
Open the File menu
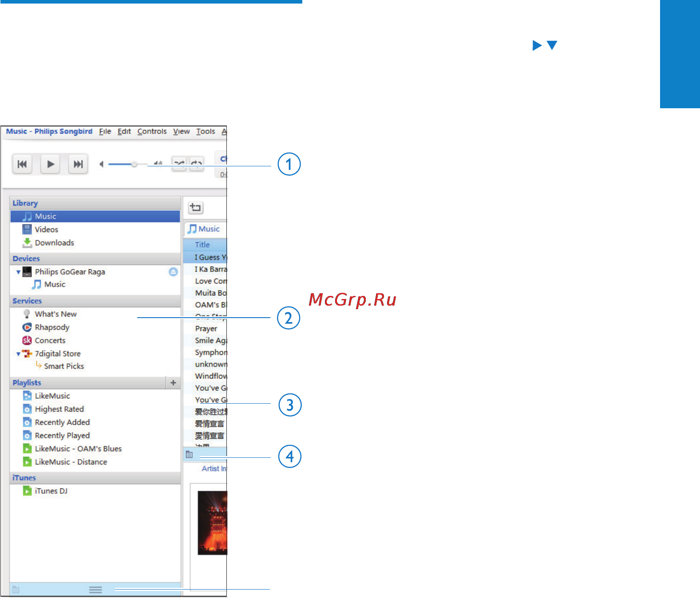coord(105,131)
